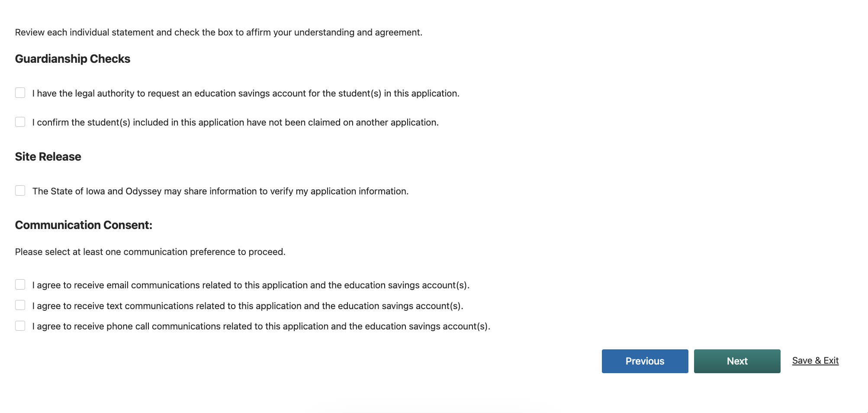Screen dimensions: 868x413
Task: Click the 'I have the legal authority' statement text
Action: (246, 94)
